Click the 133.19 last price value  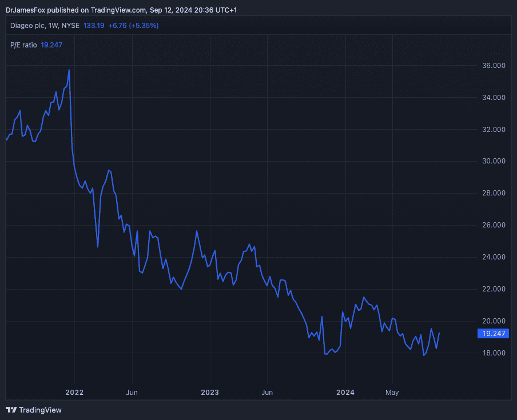94,26
